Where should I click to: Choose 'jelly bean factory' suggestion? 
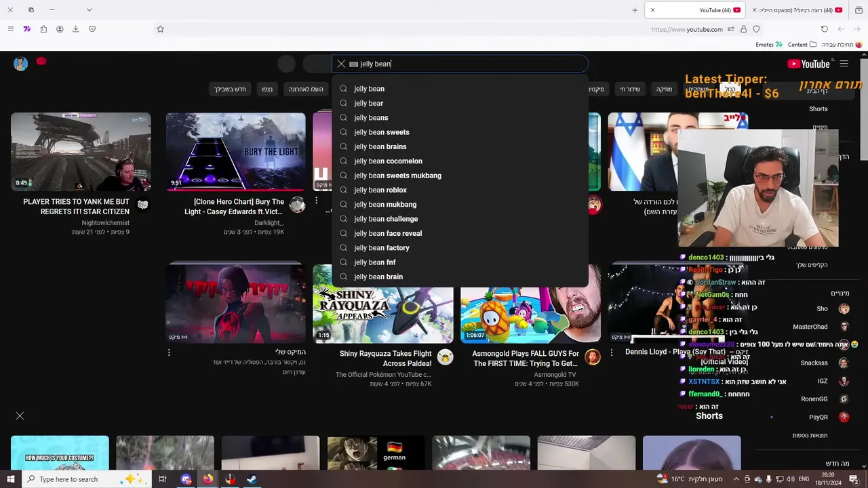click(x=460, y=248)
